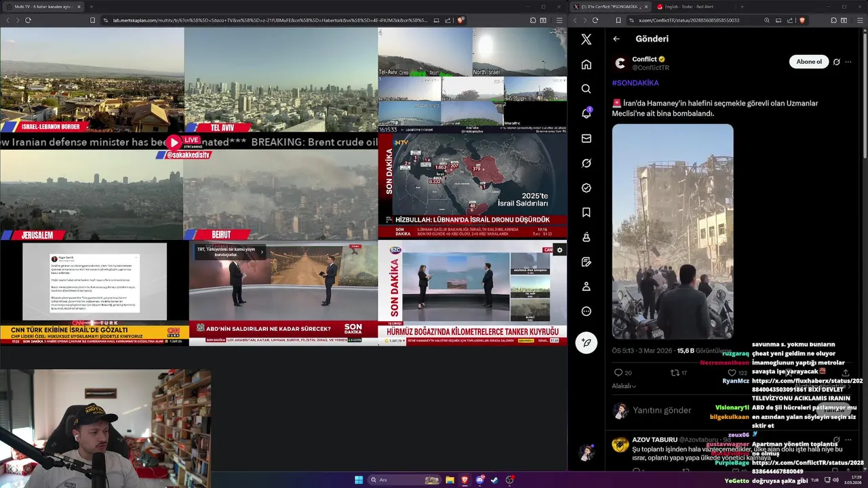Click the X logo in sidebar
Screen dimensions: 868x488
(586, 39)
